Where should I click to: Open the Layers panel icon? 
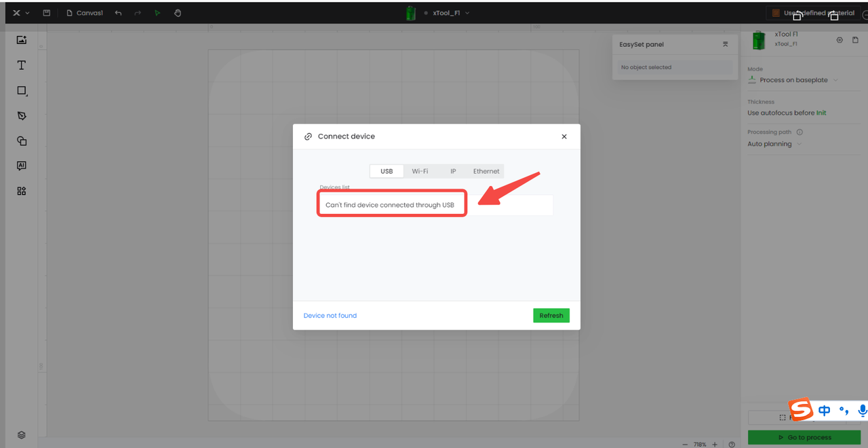(x=22, y=435)
